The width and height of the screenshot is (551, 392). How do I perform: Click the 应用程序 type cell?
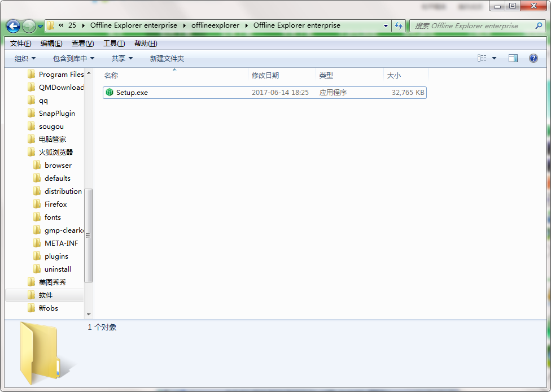pyautogui.click(x=333, y=93)
